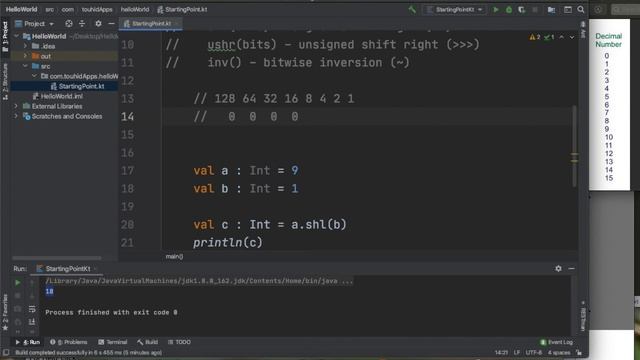Collapse all icon in Project panel header

(82, 24)
